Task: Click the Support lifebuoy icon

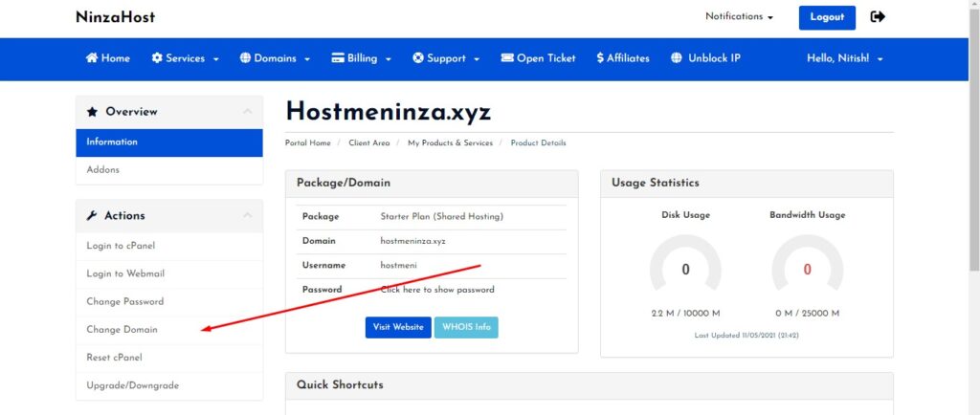Action: point(418,58)
